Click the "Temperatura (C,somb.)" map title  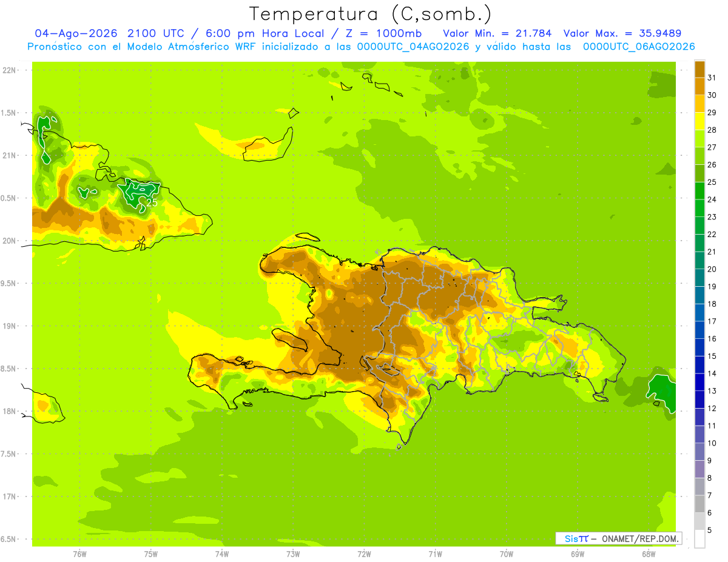(x=371, y=15)
